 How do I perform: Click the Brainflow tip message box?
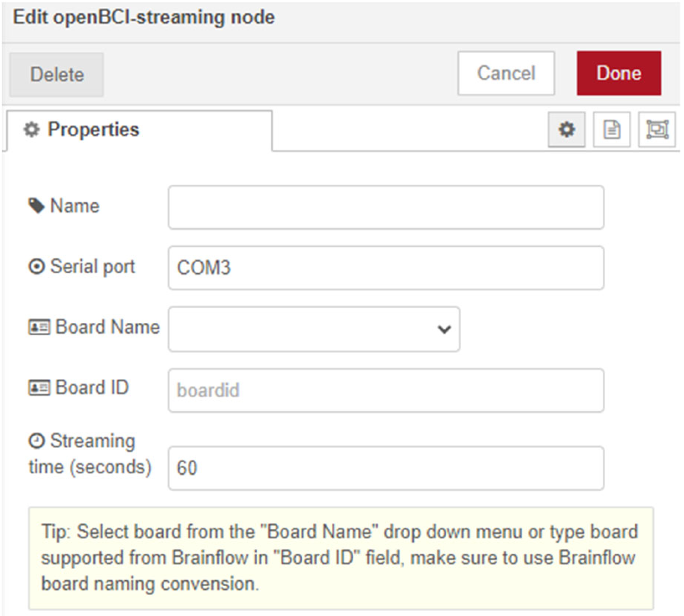click(x=340, y=558)
